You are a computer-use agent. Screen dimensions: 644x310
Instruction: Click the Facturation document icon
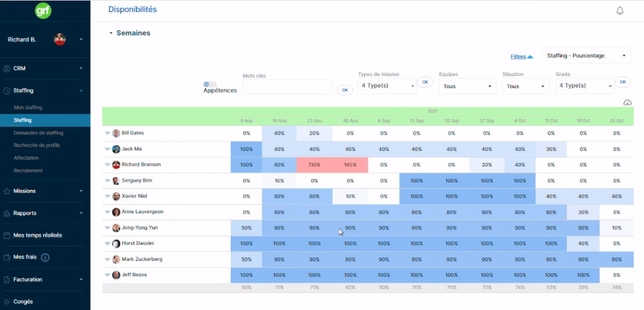(x=6, y=280)
